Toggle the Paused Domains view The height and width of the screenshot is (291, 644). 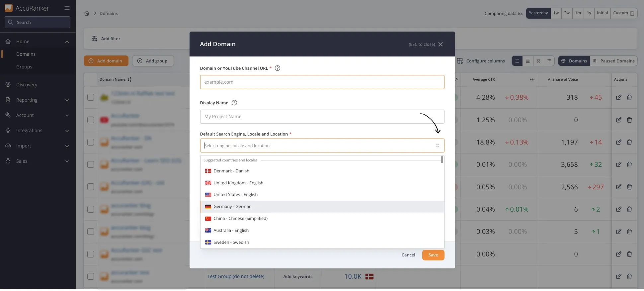pos(613,61)
